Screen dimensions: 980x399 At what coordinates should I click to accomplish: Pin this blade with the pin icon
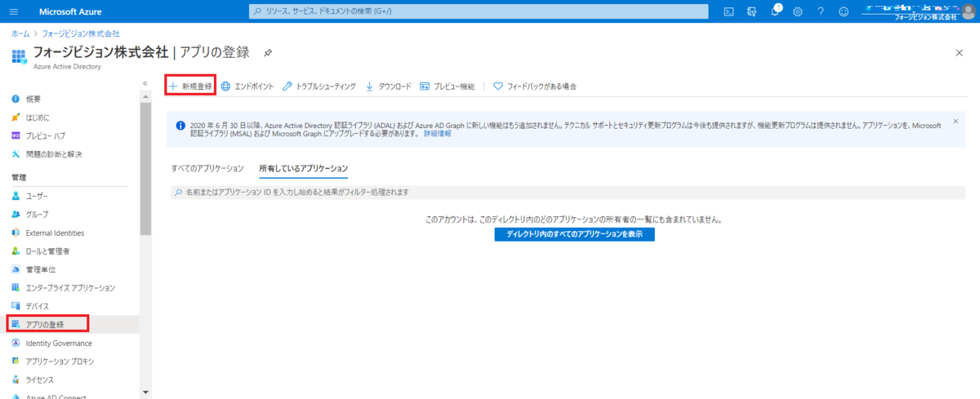tap(268, 52)
